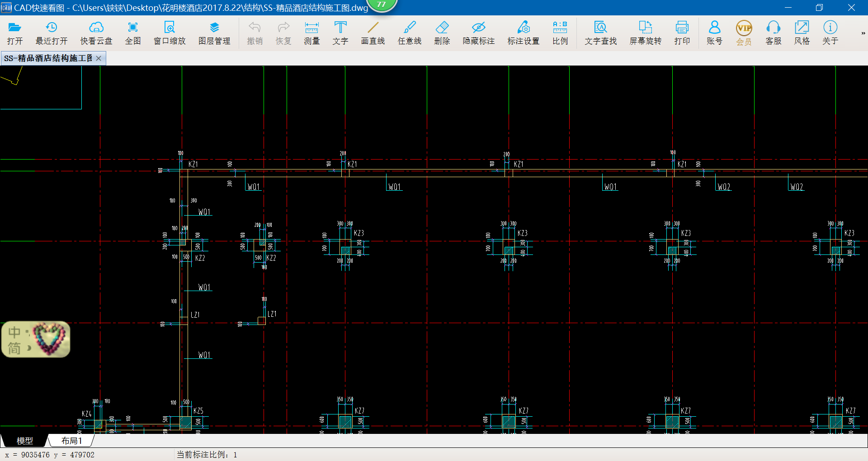Click the green 77 badge in title bar
Screen dimensions: 868x461
click(x=381, y=5)
